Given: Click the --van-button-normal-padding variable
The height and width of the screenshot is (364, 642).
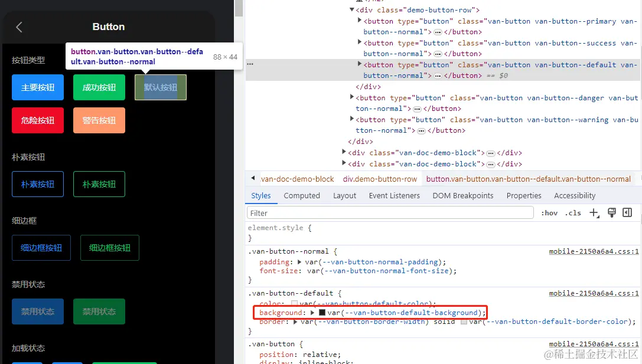Looking at the screenshot, I should (381, 262).
